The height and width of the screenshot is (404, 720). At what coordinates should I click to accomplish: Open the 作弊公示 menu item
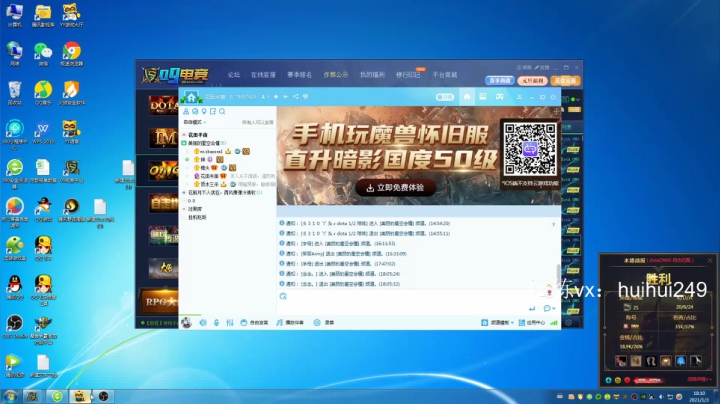coord(336,75)
